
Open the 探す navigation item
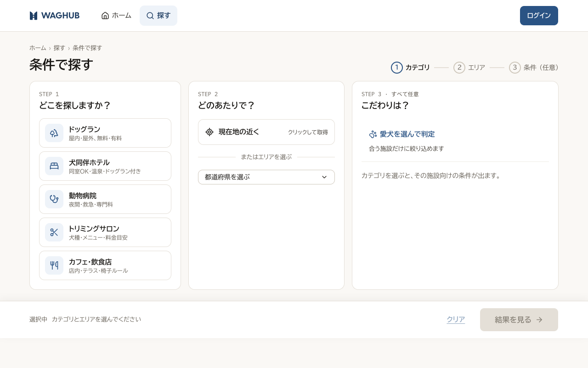(158, 16)
